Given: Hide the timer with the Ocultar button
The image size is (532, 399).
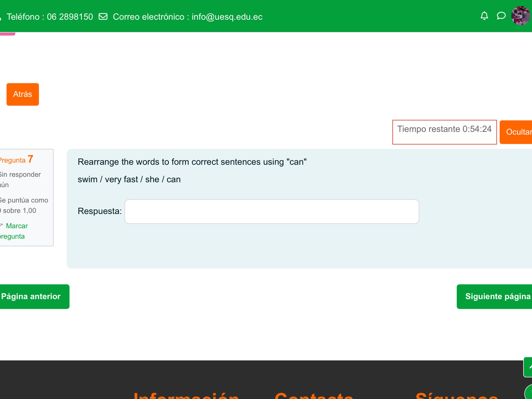Looking at the screenshot, I should (516, 132).
